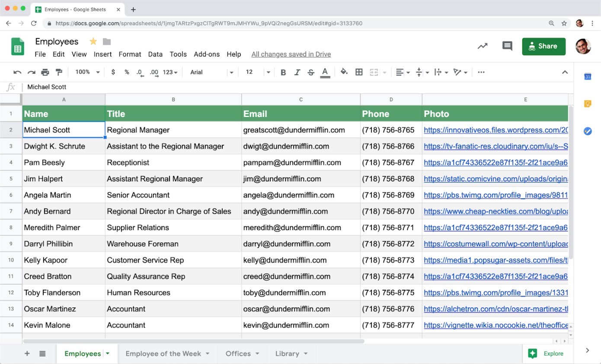Click the More toolbar options ellipsis
Screen dimensions: 601x364
click(x=481, y=72)
